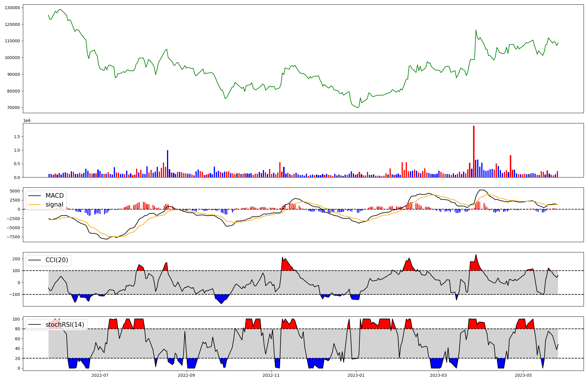Click the 2022-07 x-axis date label

tap(100, 375)
